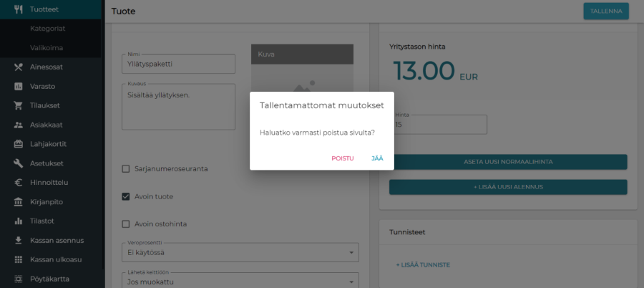
Task: Click the Asiakkaat people icon
Action: (19, 125)
